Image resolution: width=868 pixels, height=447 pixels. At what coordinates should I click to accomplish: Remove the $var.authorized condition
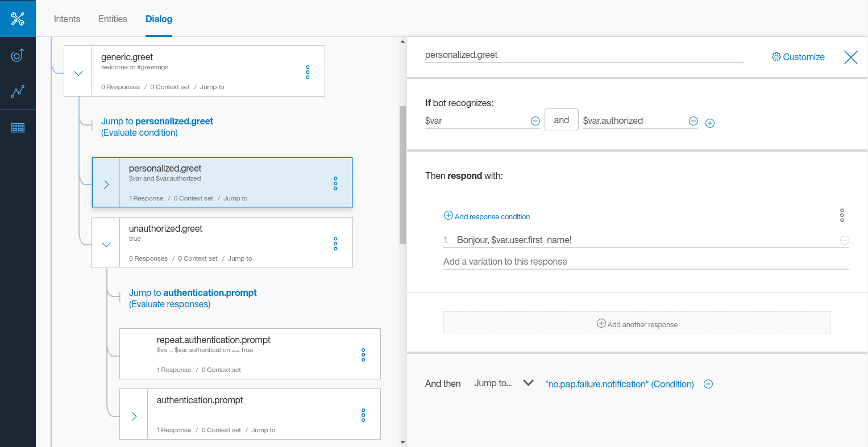(x=693, y=121)
